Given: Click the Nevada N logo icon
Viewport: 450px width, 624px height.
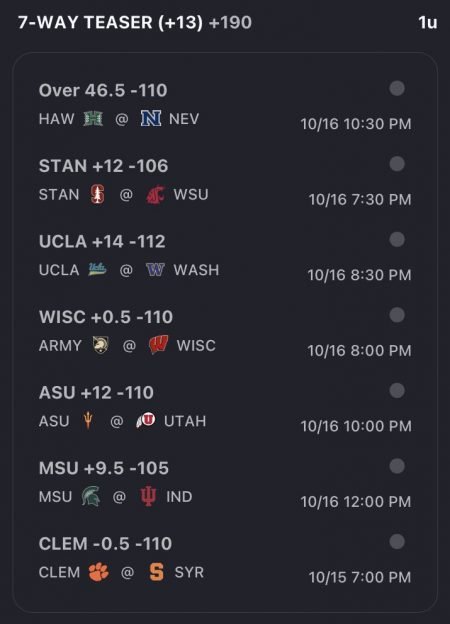Looking at the screenshot, I should pyautogui.click(x=151, y=119).
